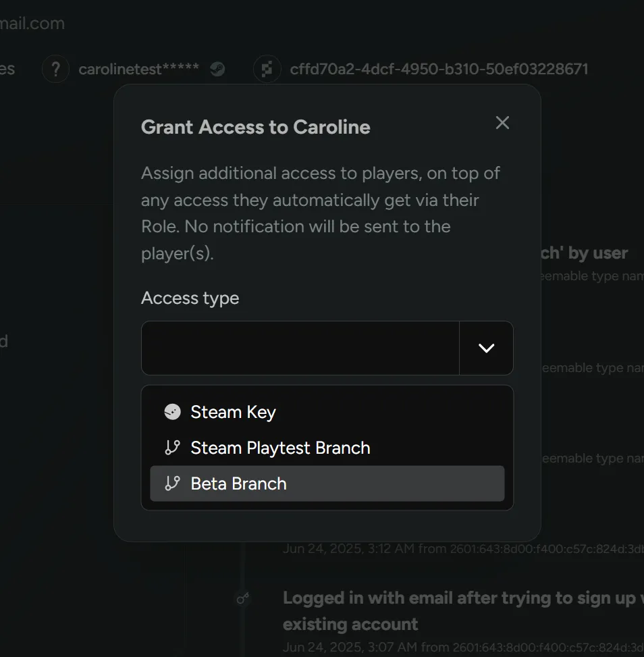Click the question mark avatar icon
Viewport: 644px width, 657px height.
[55, 68]
